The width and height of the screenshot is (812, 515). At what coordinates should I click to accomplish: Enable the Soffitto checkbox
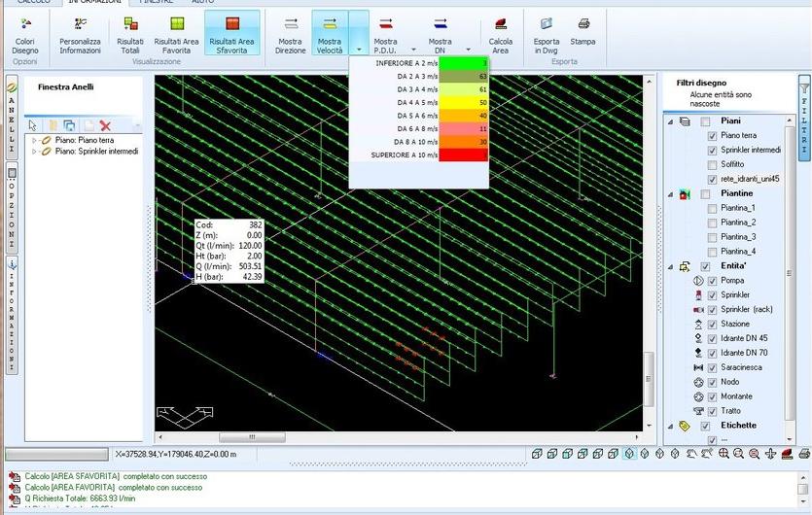click(x=713, y=165)
